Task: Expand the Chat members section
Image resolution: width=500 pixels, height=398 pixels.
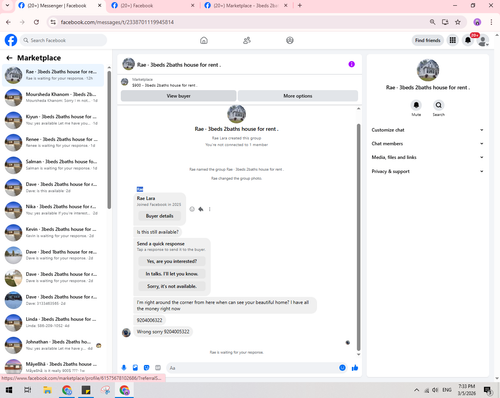Action: (427, 144)
